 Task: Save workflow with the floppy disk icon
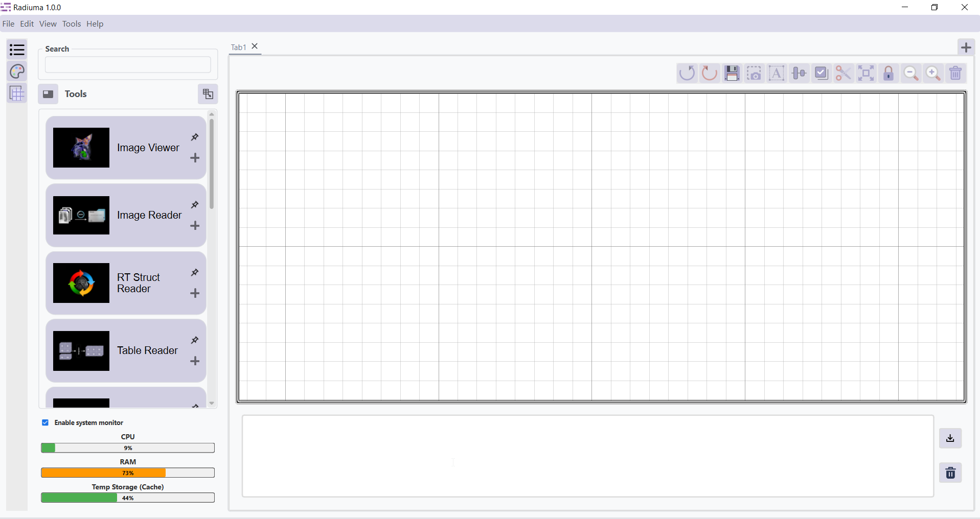(732, 73)
